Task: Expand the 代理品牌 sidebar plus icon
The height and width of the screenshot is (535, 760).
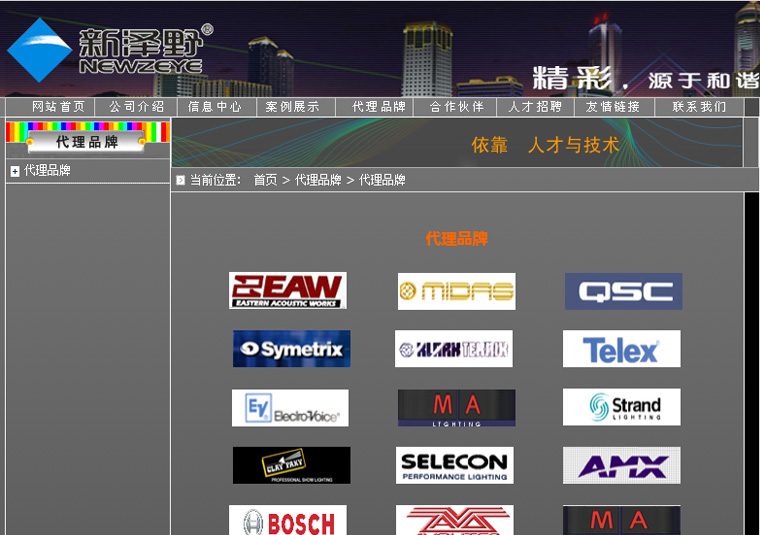Action: (x=15, y=171)
